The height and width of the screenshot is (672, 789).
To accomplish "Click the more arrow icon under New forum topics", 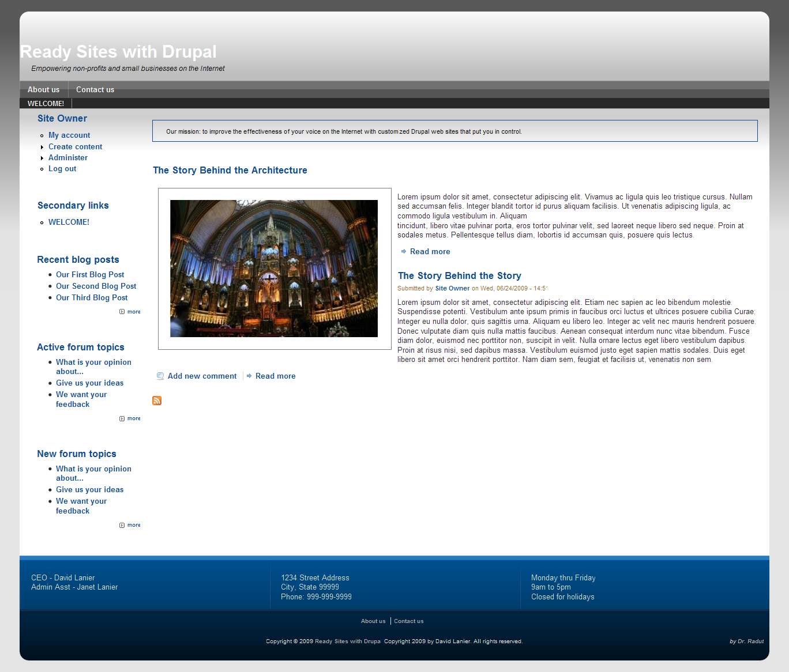I will pyautogui.click(x=122, y=526).
